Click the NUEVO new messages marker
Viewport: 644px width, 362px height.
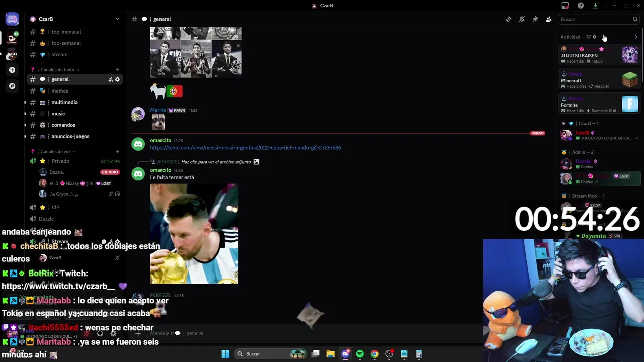point(538,133)
